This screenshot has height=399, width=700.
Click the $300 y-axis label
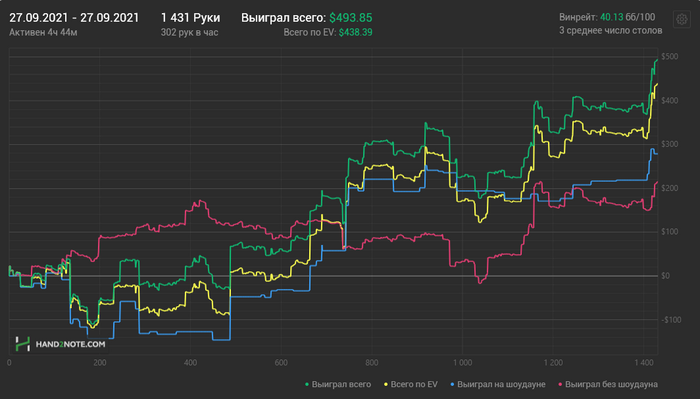670,144
